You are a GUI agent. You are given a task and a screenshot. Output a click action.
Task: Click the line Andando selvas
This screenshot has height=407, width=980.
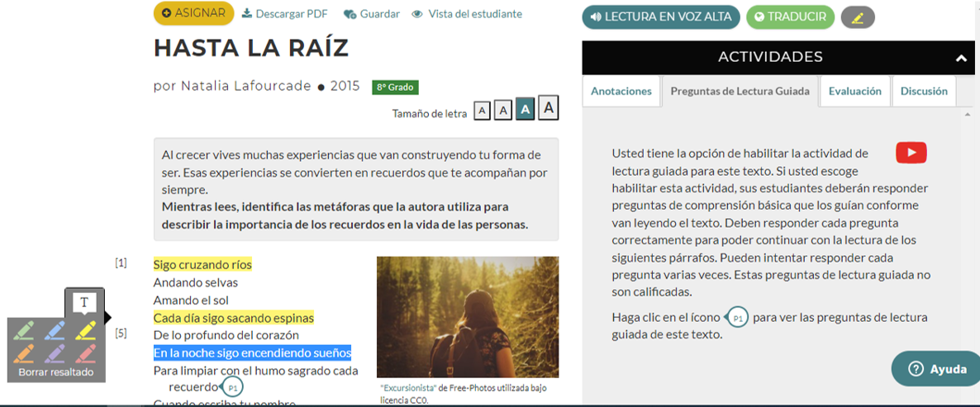(196, 283)
